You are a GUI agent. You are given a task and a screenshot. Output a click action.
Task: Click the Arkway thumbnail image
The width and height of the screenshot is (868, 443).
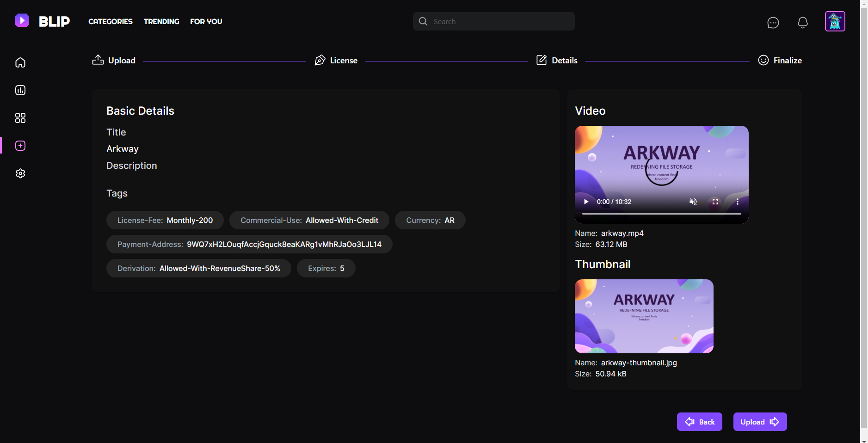click(644, 316)
